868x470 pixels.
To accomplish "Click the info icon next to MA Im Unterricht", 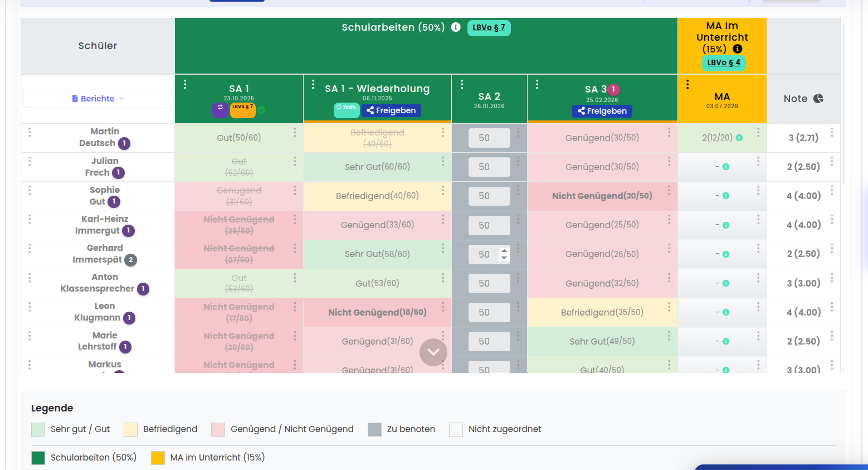I will pos(738,49).
